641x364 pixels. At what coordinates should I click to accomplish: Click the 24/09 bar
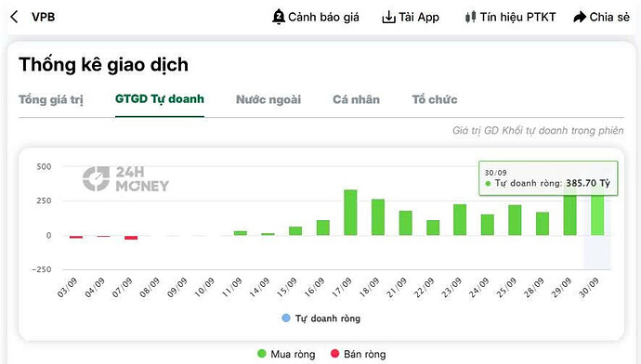click(488, 225)
